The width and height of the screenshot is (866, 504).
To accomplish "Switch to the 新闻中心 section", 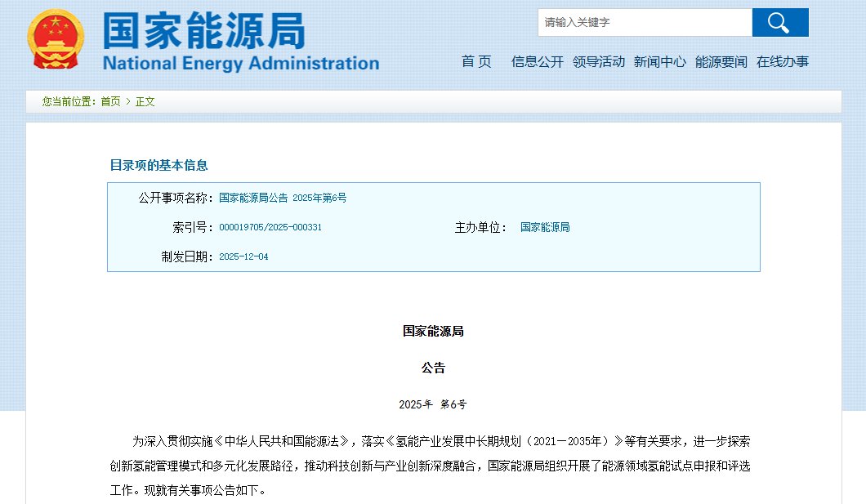I will tap(659, 60).
